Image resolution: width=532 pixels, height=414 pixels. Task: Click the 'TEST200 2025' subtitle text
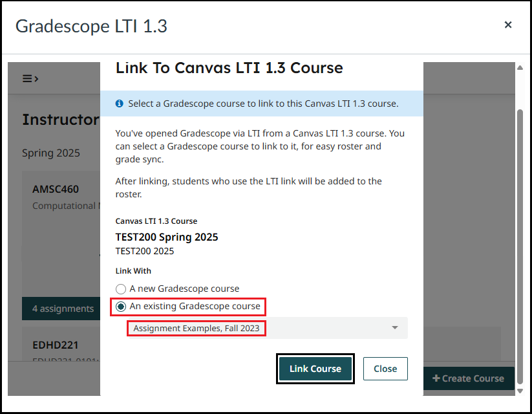coord(145,251)
